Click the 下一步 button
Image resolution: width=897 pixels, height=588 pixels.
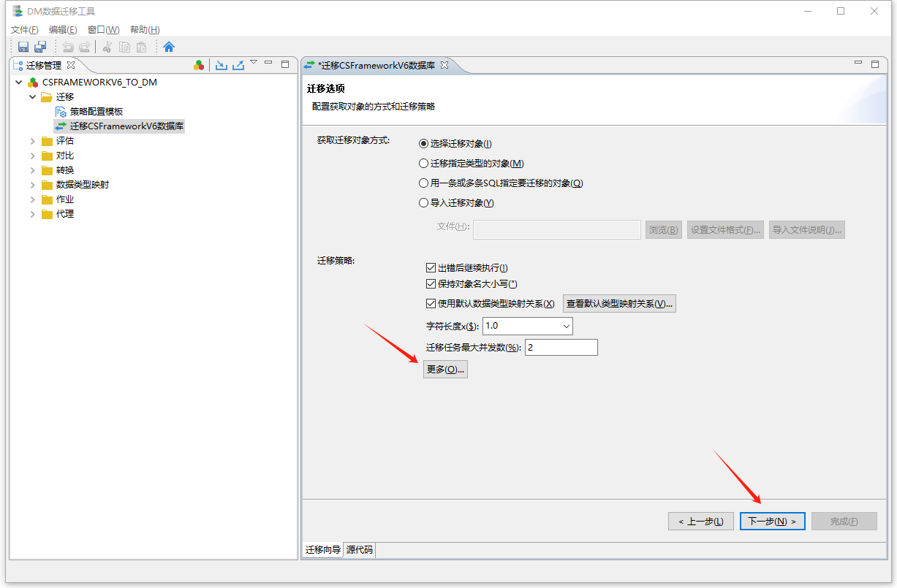pyautogui.click(x=773, y=522)
